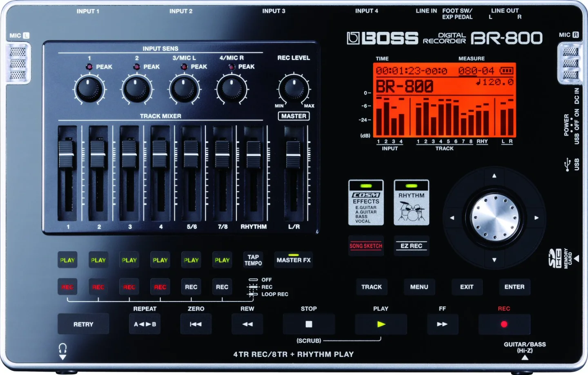This screenshot has width=588, height=375.
Task: Toggle the PLAY button for track 5/6
Action: tap(191, 260)
